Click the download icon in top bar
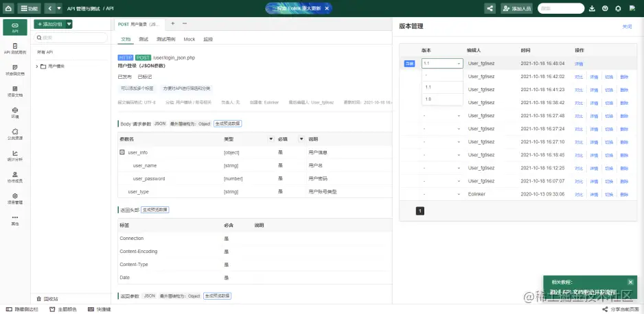This screenshot has height=314, width=644. coord(592,8)
